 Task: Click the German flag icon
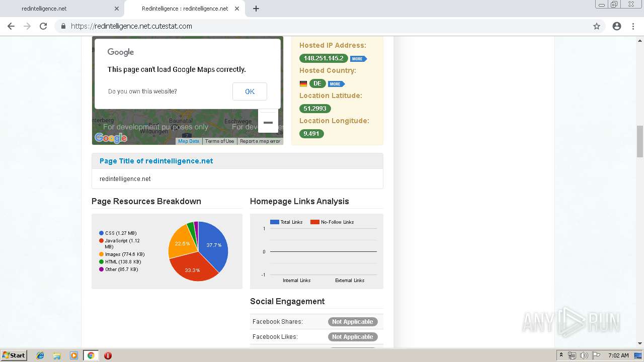click(303, 84)
